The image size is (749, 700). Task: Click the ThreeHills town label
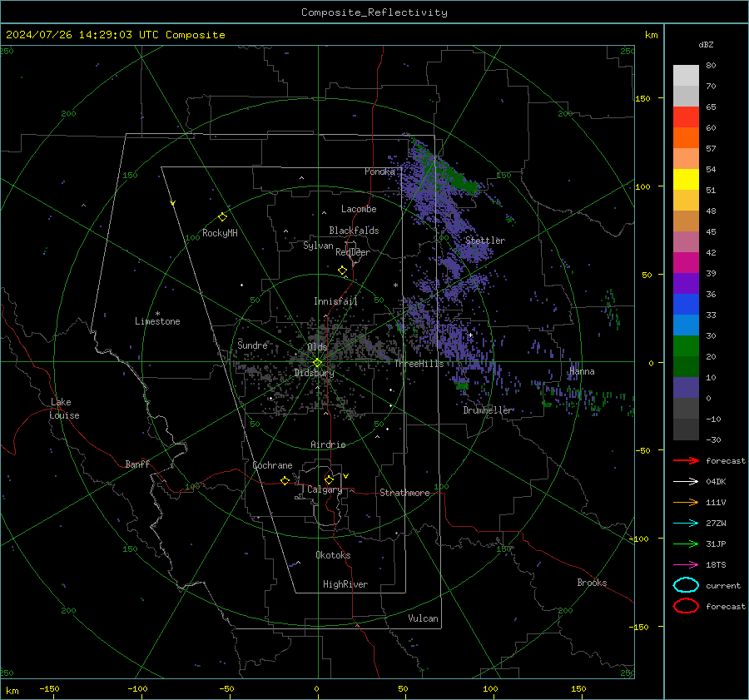coord(419,364)
